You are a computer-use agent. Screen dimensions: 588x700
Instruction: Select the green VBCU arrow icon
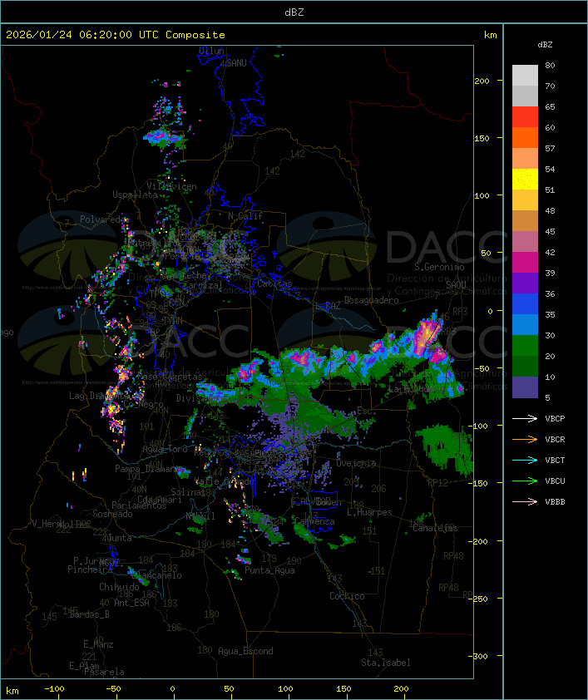tap(525, 481)
